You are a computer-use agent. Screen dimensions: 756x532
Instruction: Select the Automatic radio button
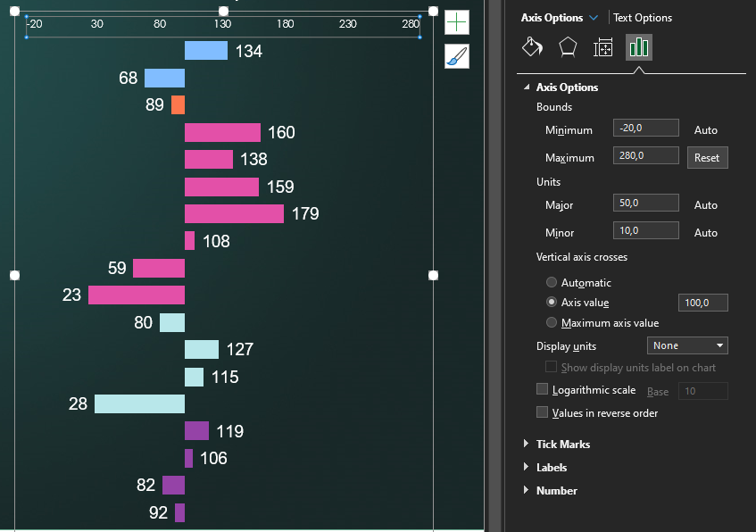point(551,282)
